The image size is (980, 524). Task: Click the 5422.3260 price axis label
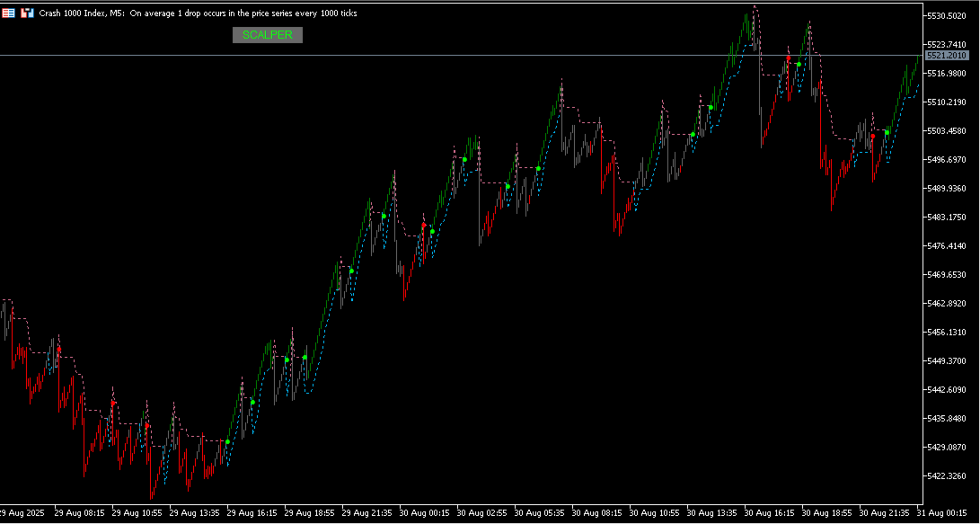tap(946, 475)
